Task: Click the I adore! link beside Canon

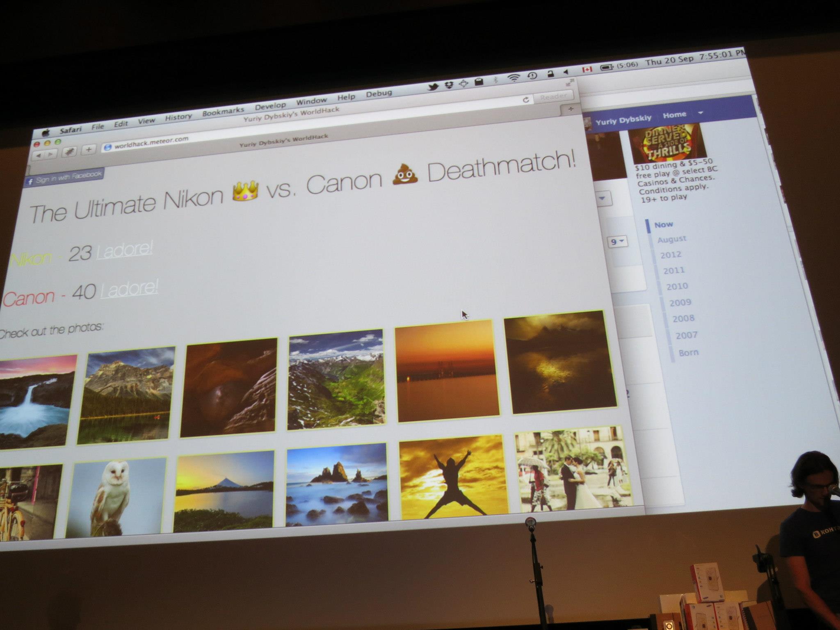Action: pyautogui.click(x=129, y=288)
